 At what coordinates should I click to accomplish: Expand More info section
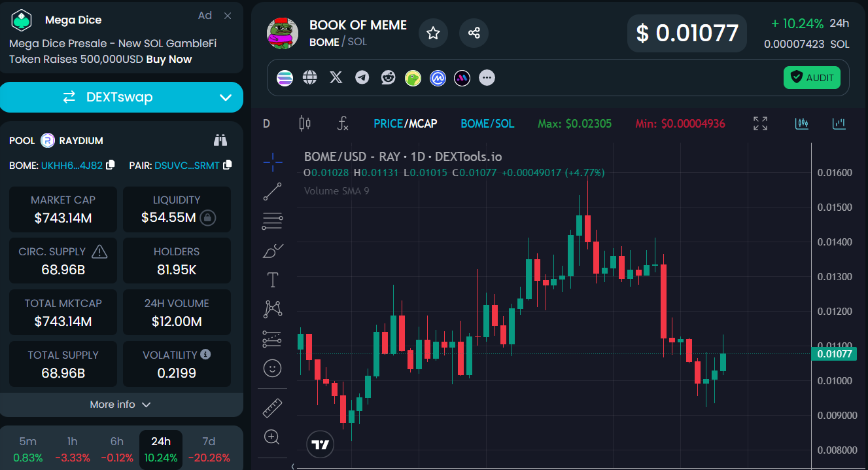pos(120,405)
